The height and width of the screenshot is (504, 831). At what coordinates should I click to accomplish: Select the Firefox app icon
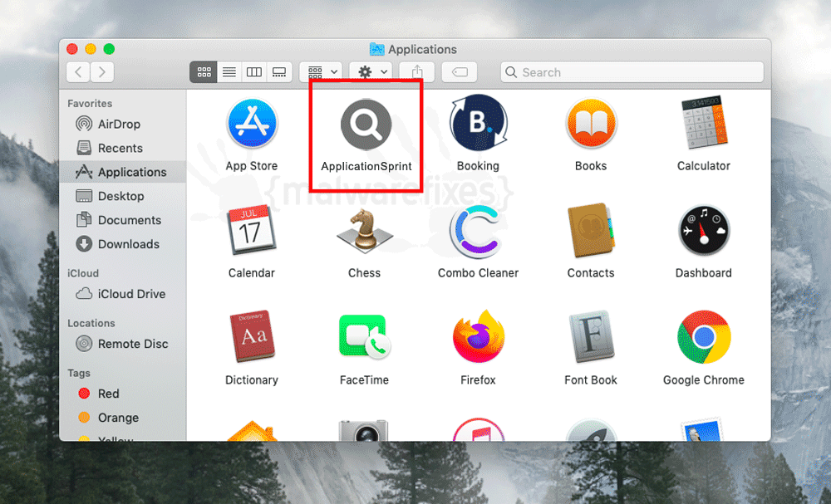[478, 337]
